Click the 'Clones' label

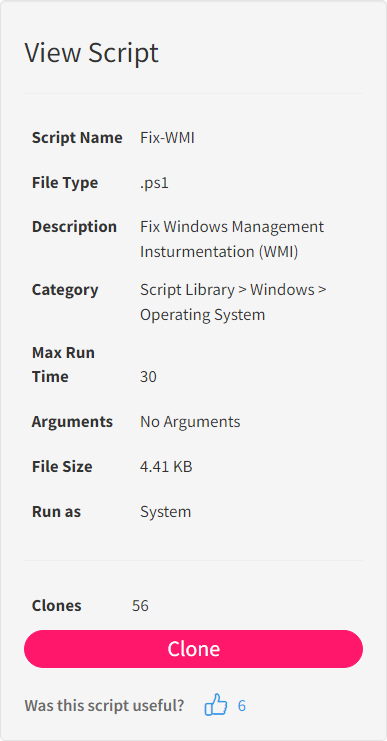pyautogui.click(x=57, y=606)
